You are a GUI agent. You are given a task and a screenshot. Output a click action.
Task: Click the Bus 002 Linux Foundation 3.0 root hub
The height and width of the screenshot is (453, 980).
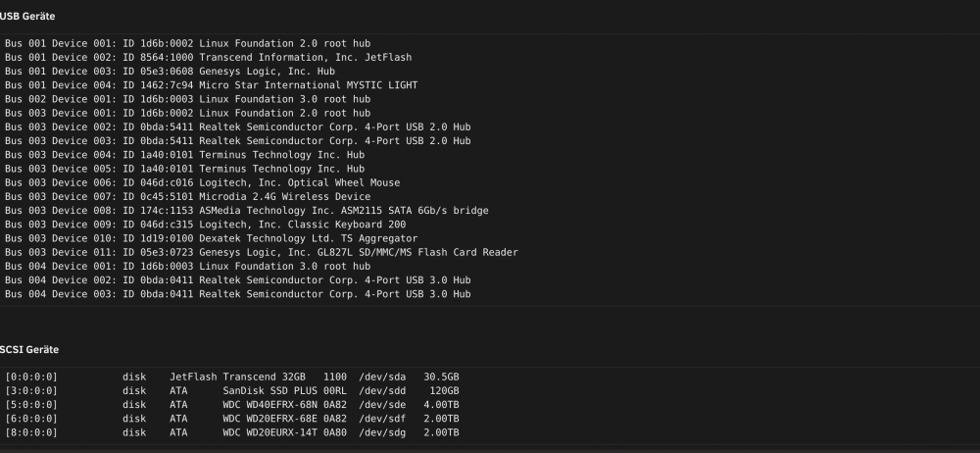tap(187, 99)
